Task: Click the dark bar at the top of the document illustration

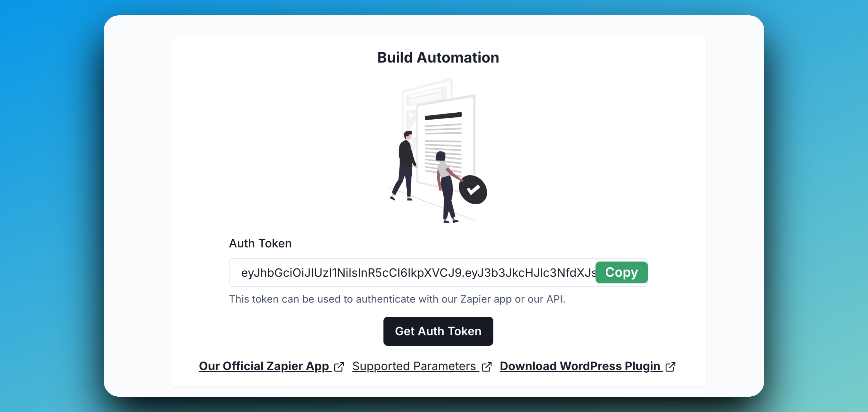Action: point(443,116)
